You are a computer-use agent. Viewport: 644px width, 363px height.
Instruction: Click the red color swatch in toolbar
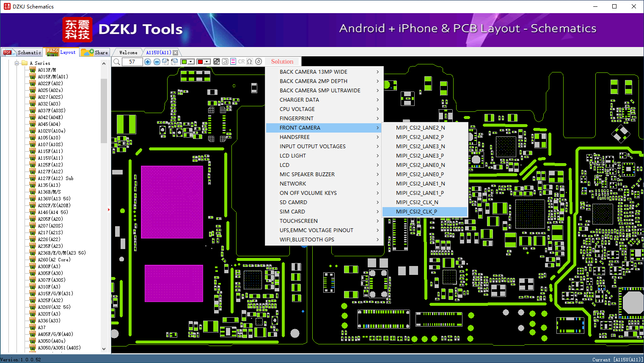(x=200, y=62)
